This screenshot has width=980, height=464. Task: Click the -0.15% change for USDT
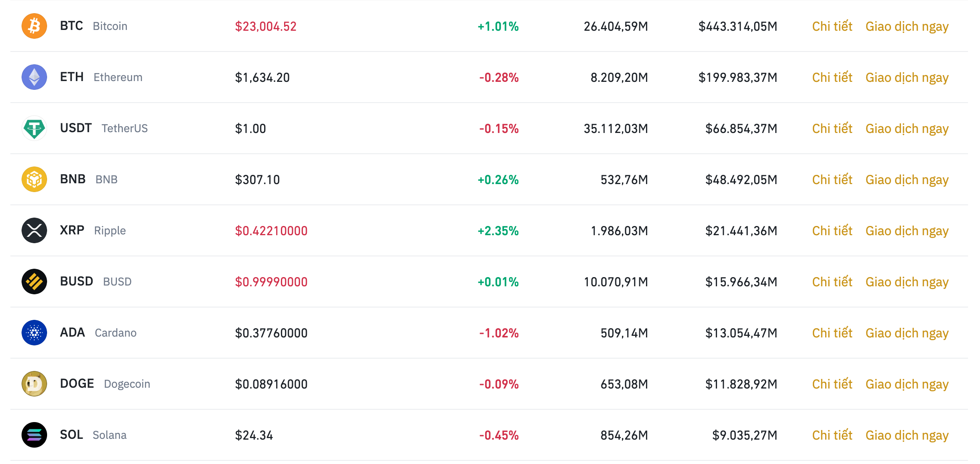tap(499, 129)
